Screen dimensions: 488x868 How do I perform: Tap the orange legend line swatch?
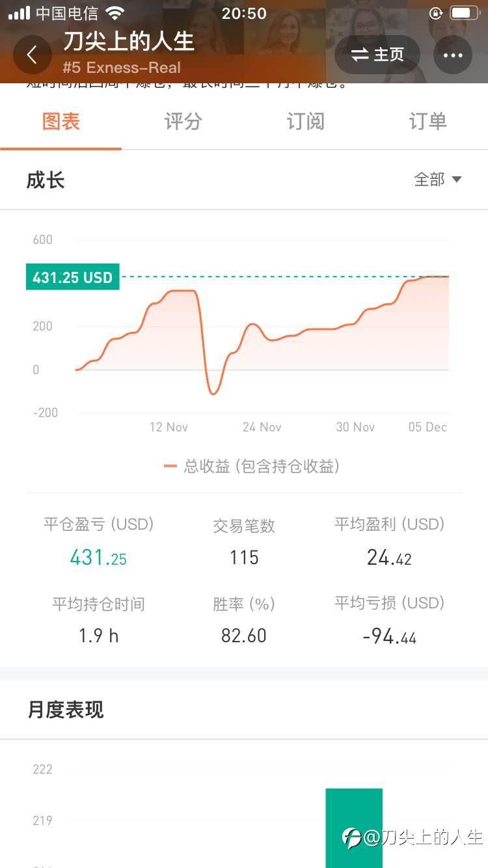pyautogui.click(x=171, y=466)
